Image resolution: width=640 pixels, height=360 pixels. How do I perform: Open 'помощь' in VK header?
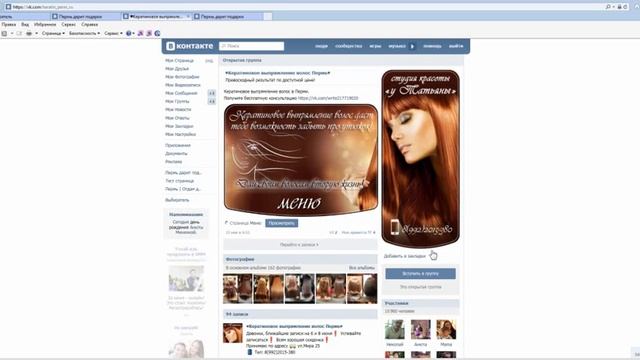coord(432,46)
